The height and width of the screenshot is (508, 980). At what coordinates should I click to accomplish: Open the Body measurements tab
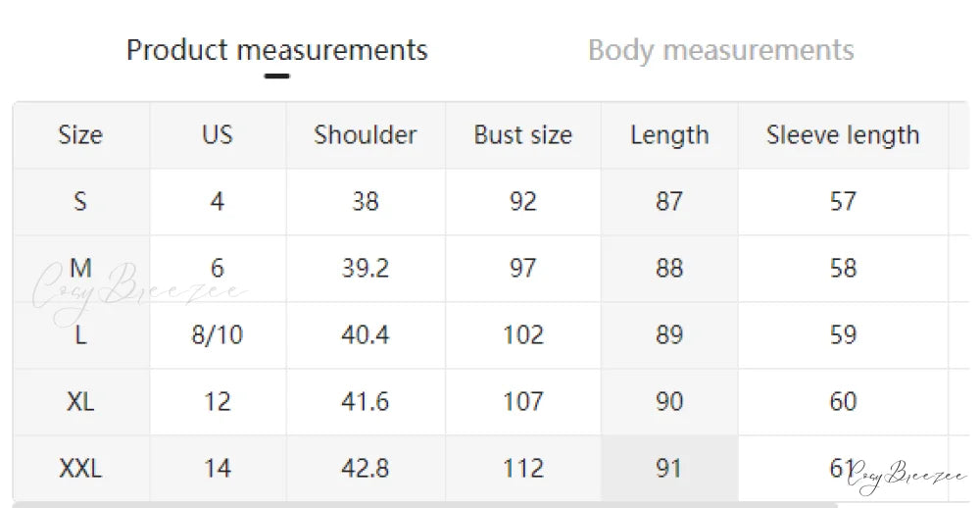pyautogui.click(x=720, y=50)
